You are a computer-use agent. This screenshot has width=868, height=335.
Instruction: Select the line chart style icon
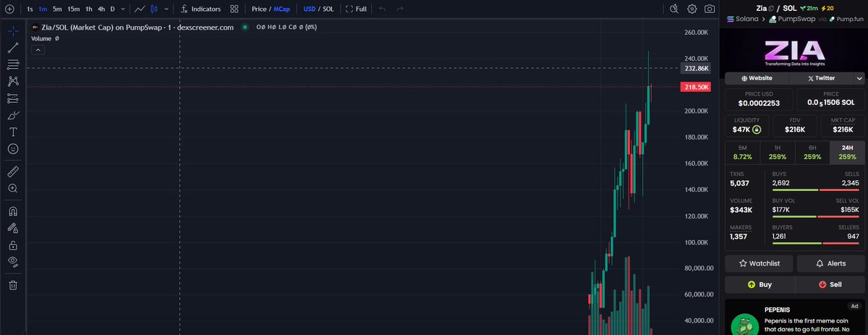tap(140, 9)
